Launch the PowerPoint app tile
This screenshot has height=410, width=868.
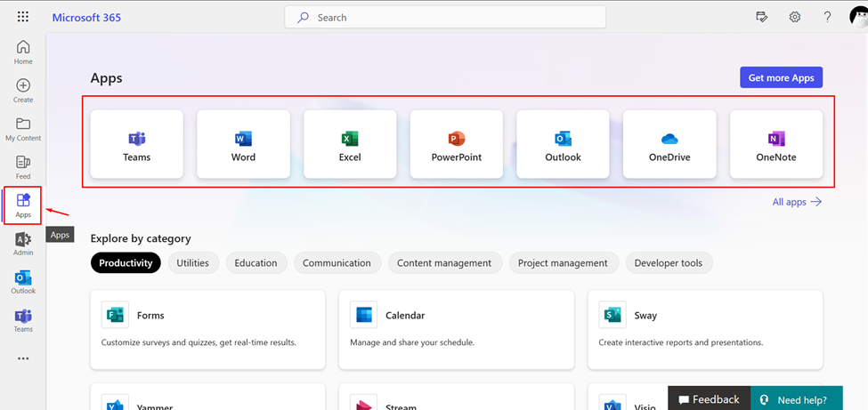click(x=457, y=144)
